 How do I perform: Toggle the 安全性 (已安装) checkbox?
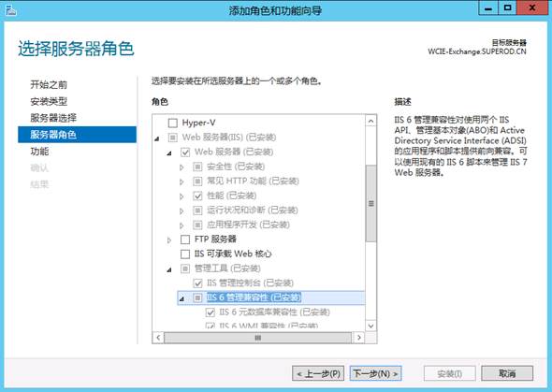pyautogui.click(x=197, y=167)
